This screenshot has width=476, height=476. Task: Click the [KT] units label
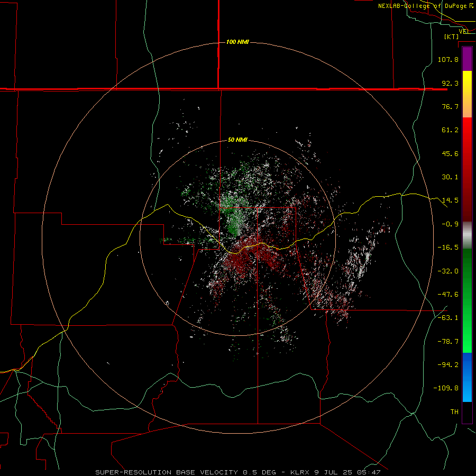click(x=452, y=36)
